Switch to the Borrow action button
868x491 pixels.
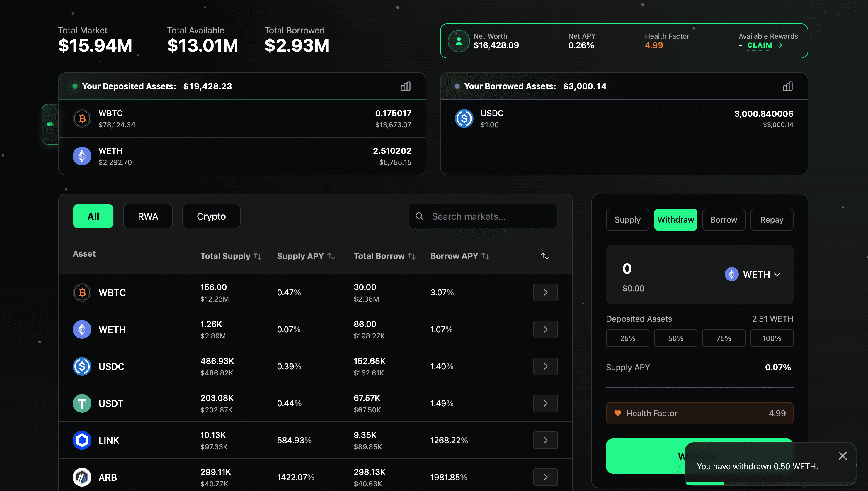tap(723, 219)
